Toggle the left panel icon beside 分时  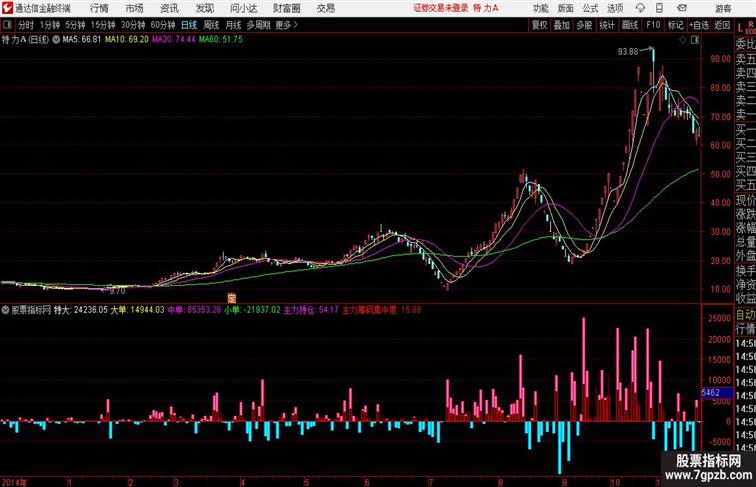pyautogui.click(x=7, y=25)
